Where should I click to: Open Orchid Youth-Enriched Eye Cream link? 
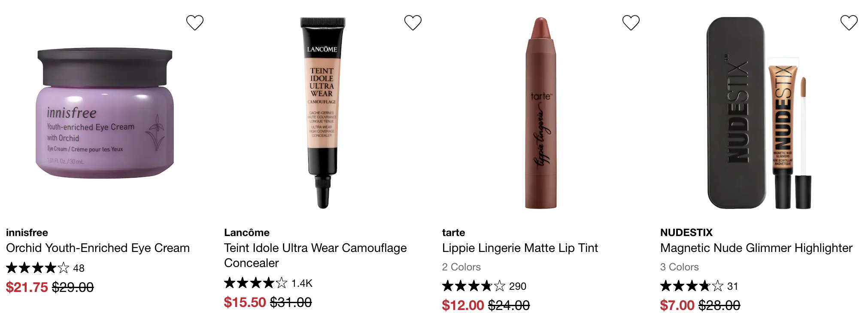[98, 248]
